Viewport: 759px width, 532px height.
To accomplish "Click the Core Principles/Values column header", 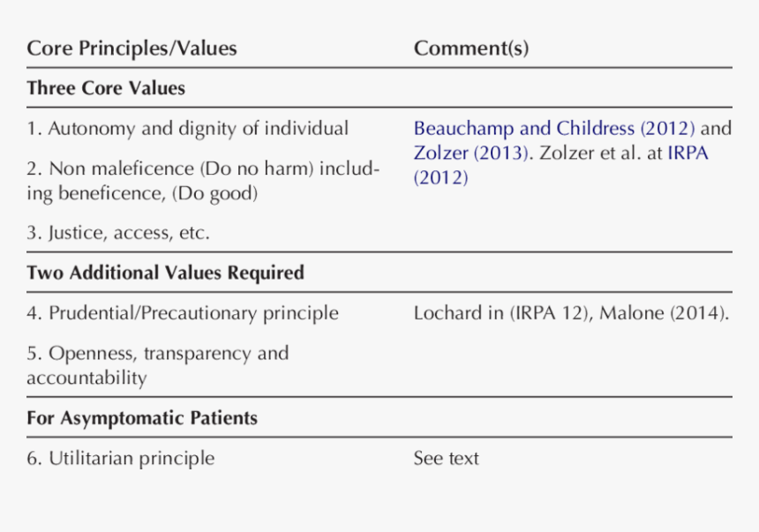I will (132, 49).
